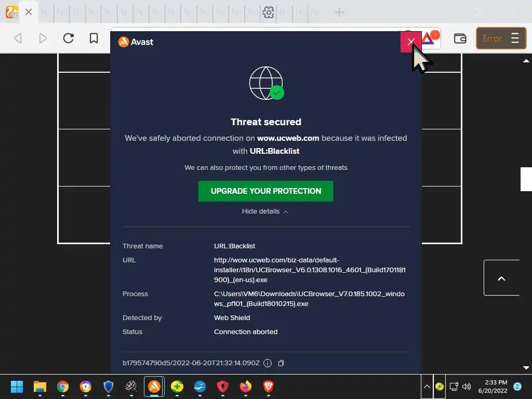Switch to the settings gear tab
This screenshot has height=399, width=532.
point(268,12)
